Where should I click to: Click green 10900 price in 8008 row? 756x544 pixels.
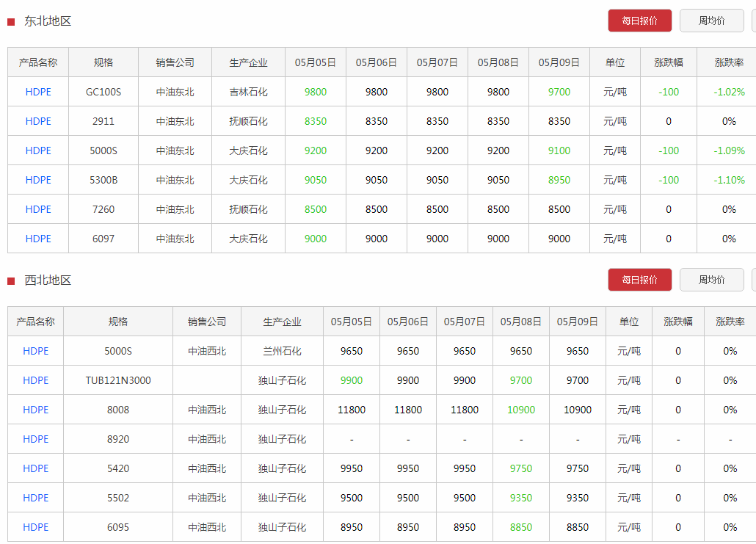[x=521, y=410]
